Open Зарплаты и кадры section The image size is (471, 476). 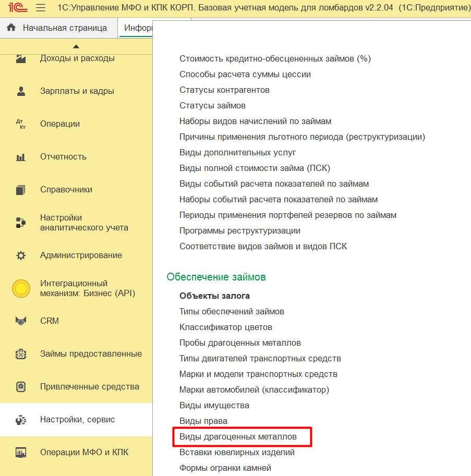pyautogui.click(x=77, y=91)
